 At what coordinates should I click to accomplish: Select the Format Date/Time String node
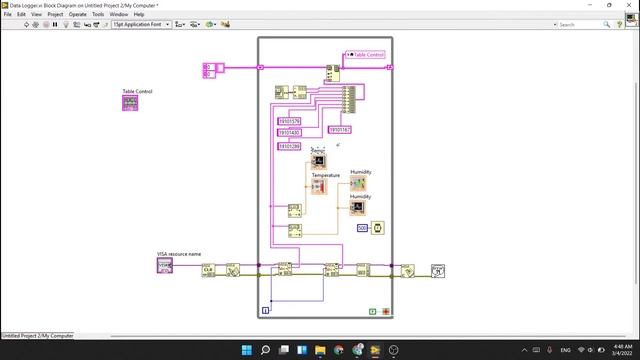(x=300, y=92)
